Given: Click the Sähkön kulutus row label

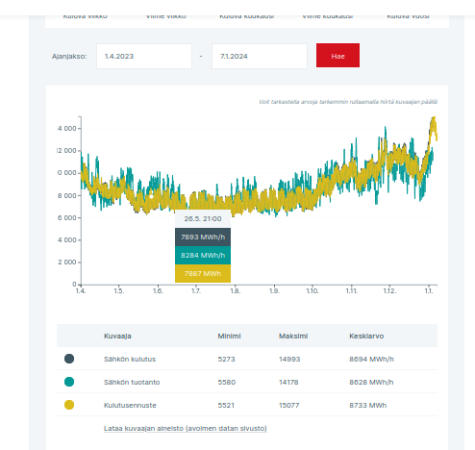Looking at the screenshot, I should coord(130,359).
